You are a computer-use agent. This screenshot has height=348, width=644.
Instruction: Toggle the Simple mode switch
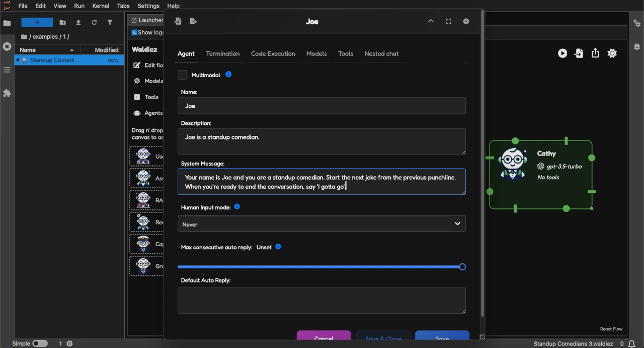(x=40, y=343)
